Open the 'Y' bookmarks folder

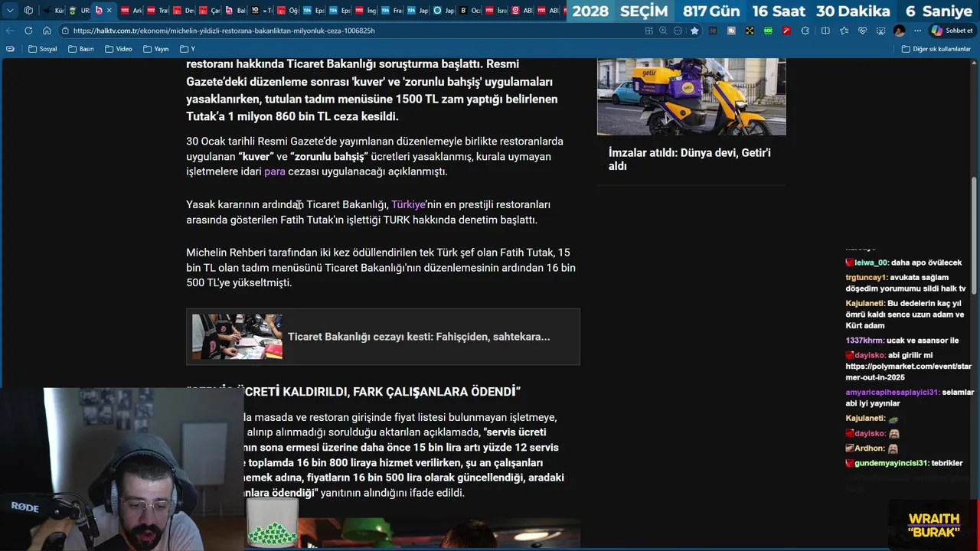coord(188,49)
